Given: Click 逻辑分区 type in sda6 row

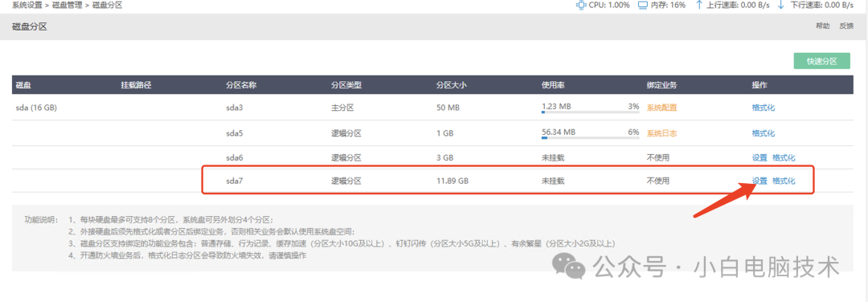Looking at the screenshot, I should click(x=346, y=157).
